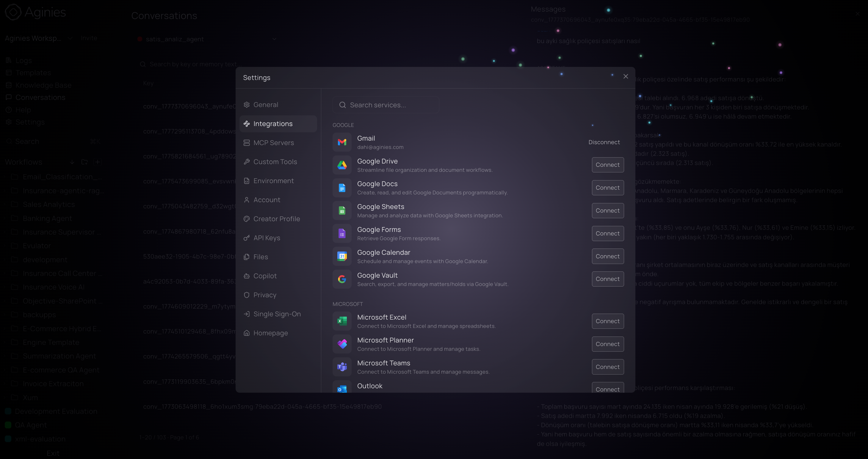Click the Microsoft Excel service icon
This screenshot has height=459, width=868.
point(342,321)
